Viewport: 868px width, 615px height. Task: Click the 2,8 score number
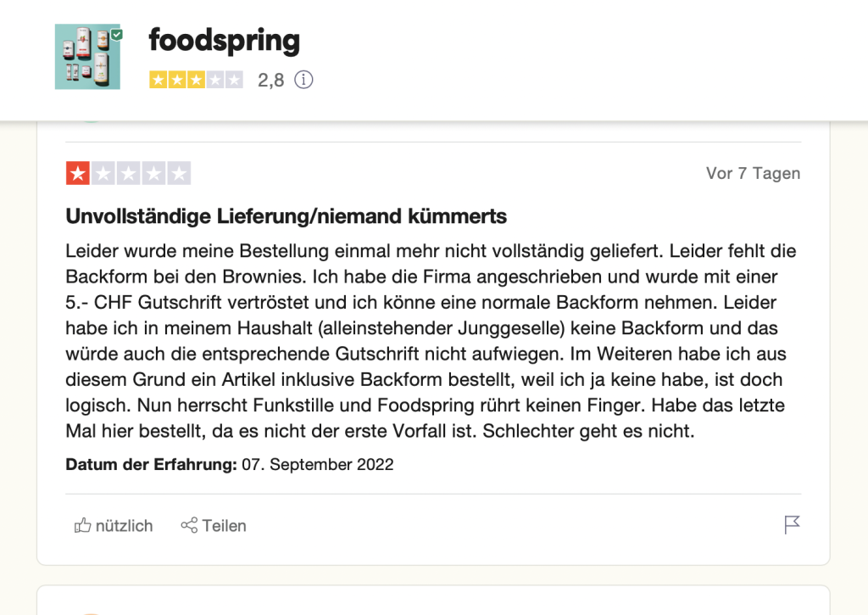tap(270, 81)
